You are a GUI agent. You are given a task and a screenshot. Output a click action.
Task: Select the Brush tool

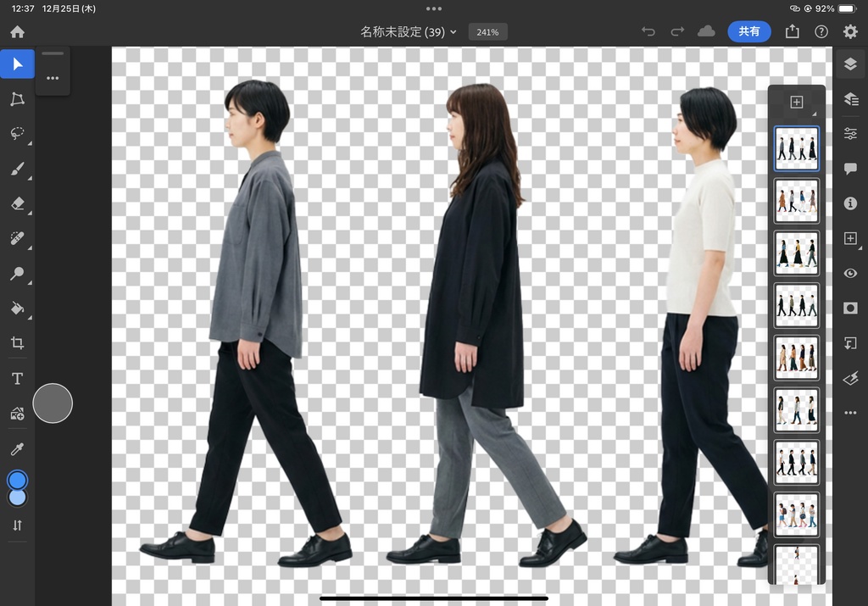pos(17,168)
